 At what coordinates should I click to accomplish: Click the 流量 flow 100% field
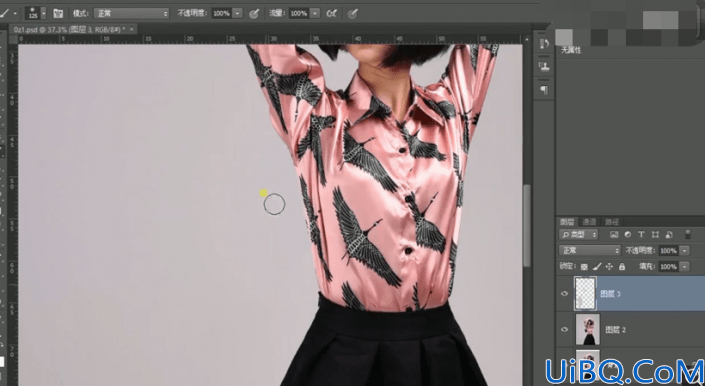(x=299, y=13)
